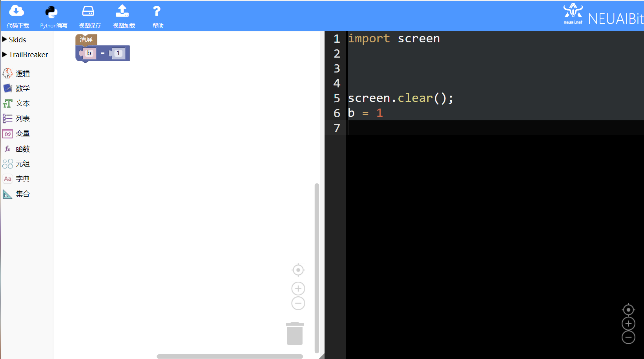
Task: Click the vertical workspace scrollbar
Action: coord(317,268)
